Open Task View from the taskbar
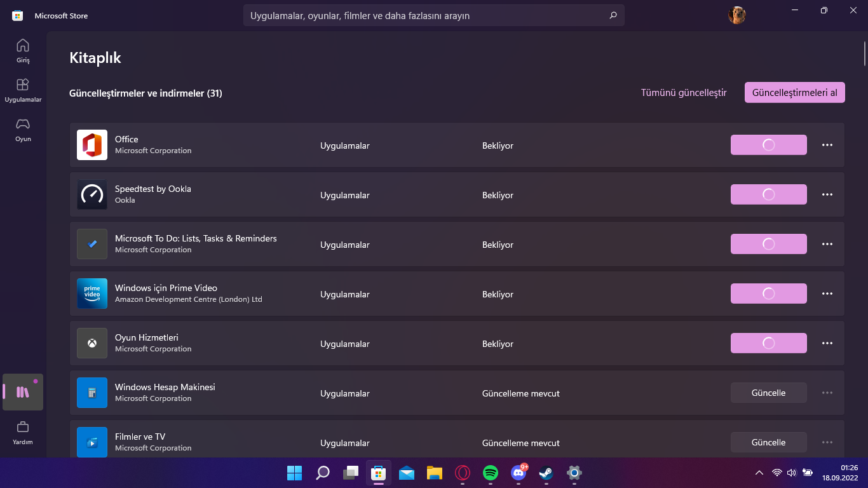The image size is (868, 488). click(351, 473)
